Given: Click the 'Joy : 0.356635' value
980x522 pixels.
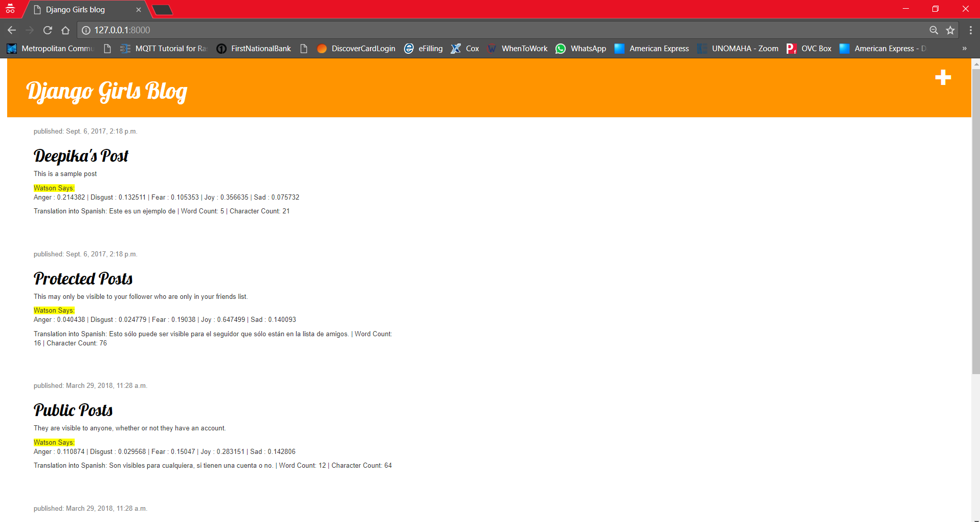Looking at the screenshot, I should (226, 198).
